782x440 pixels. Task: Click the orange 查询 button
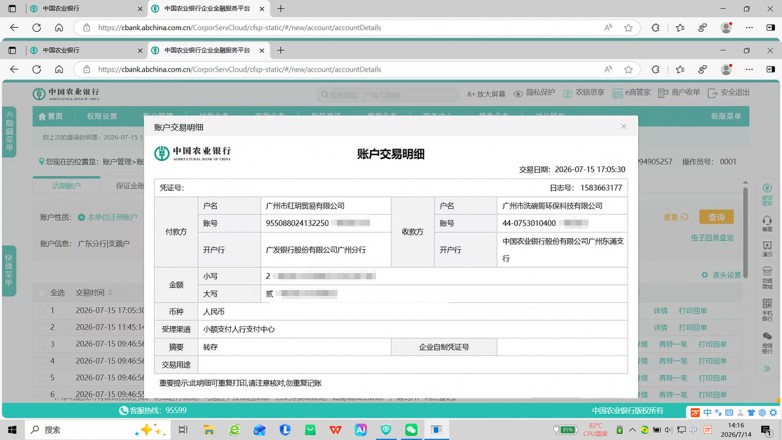pyautogui.click(x=716, y=217)
